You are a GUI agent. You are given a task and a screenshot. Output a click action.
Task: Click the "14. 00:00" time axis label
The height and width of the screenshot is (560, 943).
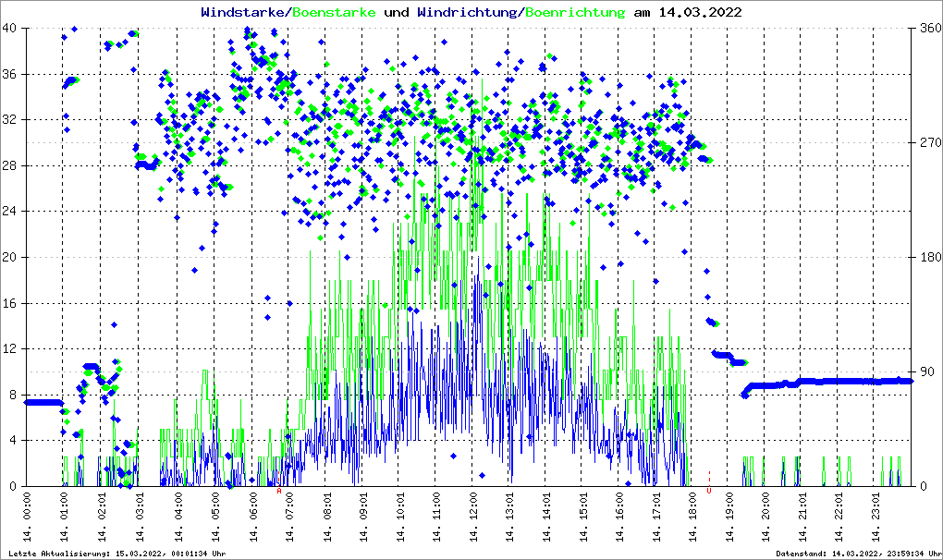28,519
